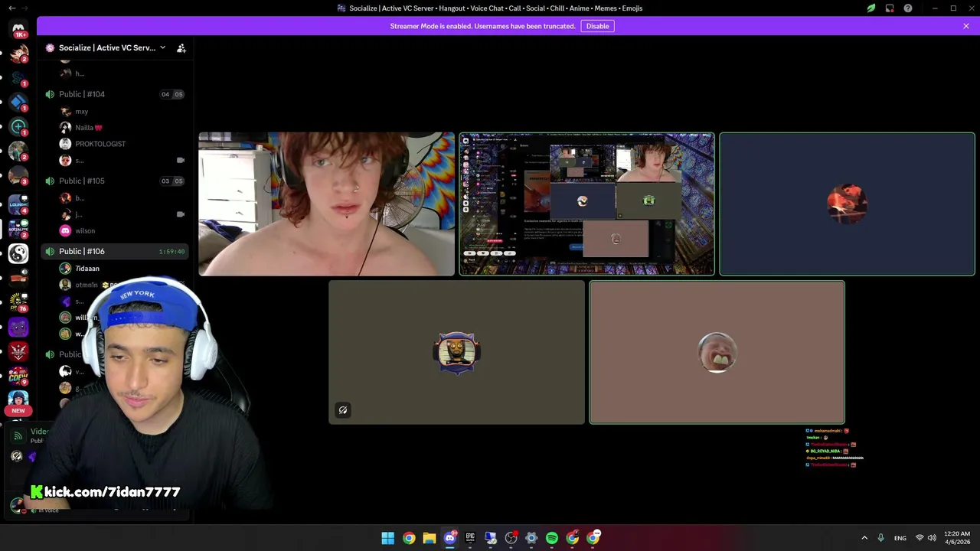Open the red winged-emblem server icon

[18, 351]
